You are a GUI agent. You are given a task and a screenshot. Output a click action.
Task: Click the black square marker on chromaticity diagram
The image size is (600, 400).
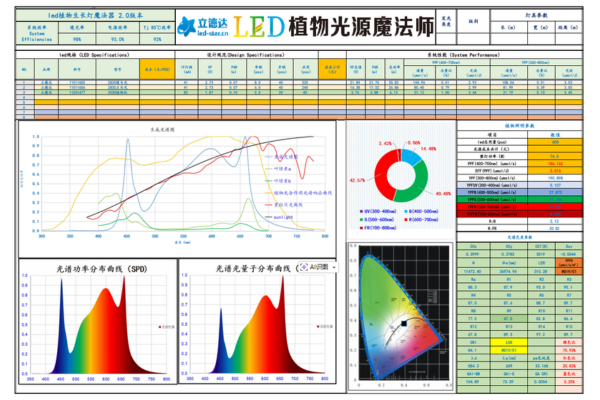[x=404, y=323]
